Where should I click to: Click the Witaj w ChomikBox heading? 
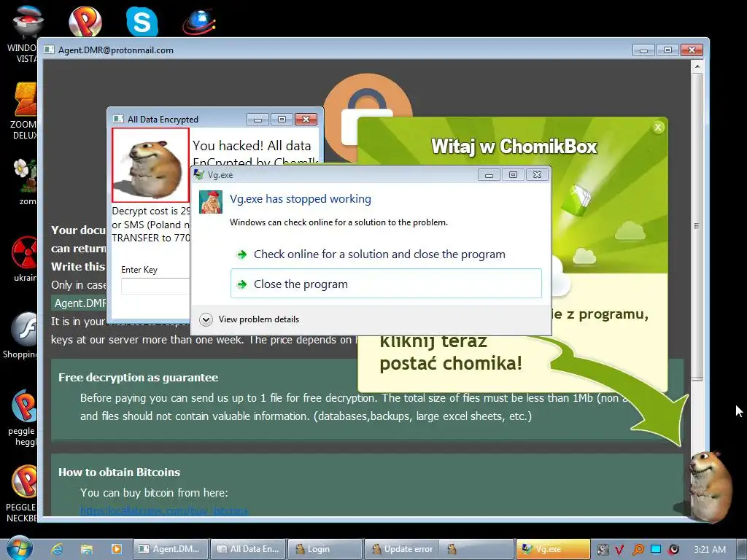[514, 146]
